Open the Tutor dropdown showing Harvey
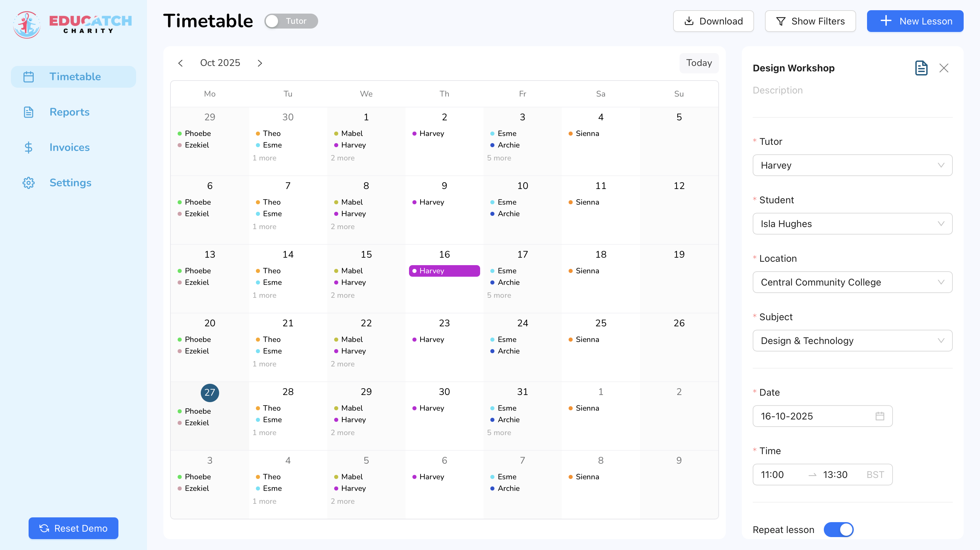This screenshot has height=550, width=980. tap(852, 165)
